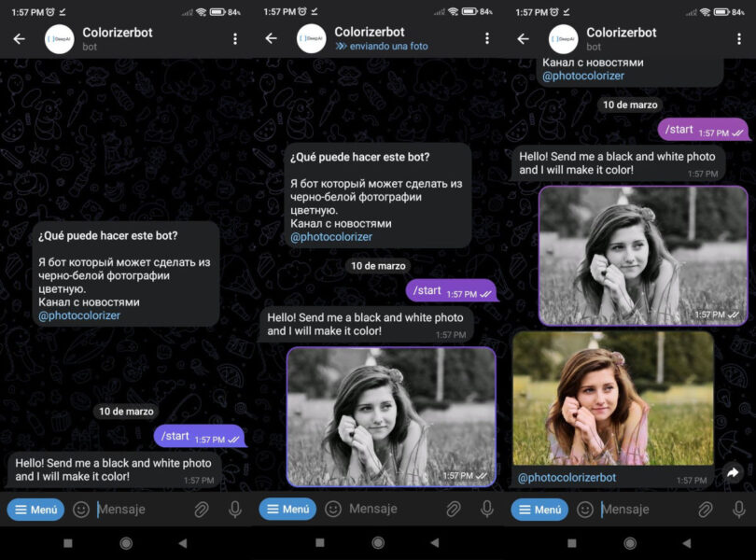Tap microphone icon in the left screen
Image resolution: width=756 pixels, height=560 pixels.
pyautogui.click(x=235, y=510)
